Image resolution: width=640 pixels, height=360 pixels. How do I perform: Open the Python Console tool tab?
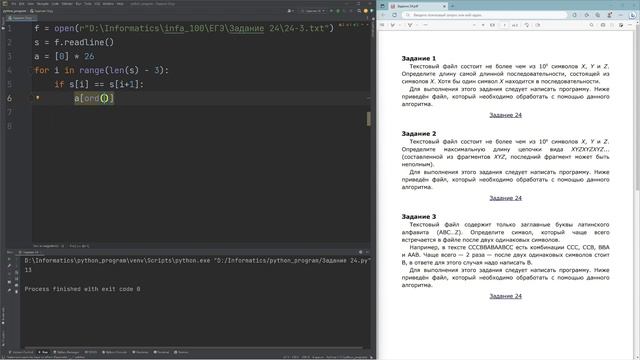[114, 352]
